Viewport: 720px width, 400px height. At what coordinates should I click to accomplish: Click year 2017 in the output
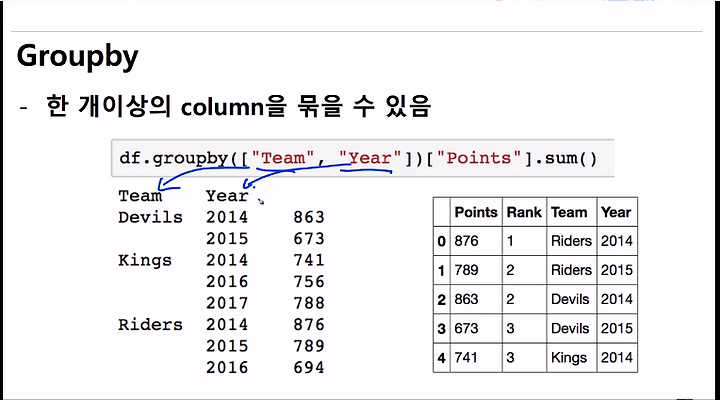click(x=227, y=303)
